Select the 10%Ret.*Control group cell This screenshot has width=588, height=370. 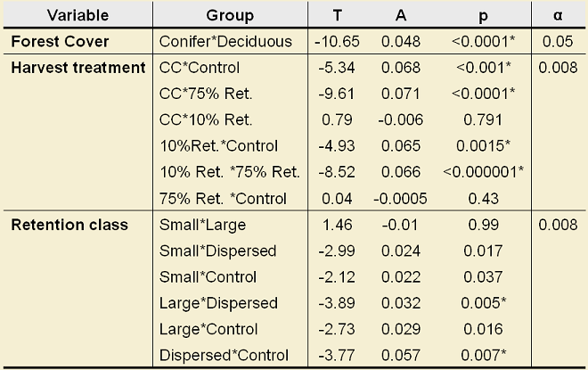tap(218, 146)
